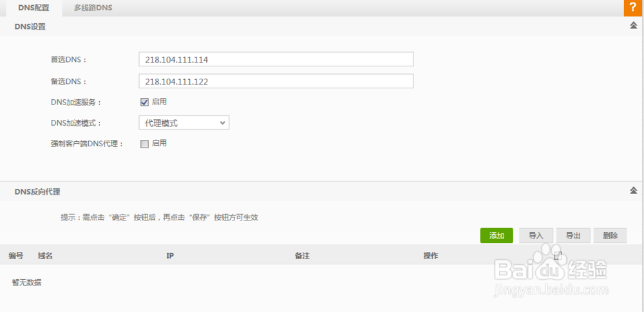Collapse the DNS反向代理 section
Image resolution: width=644 pixels, height=312 pixels.
click(x=633, y=191)
